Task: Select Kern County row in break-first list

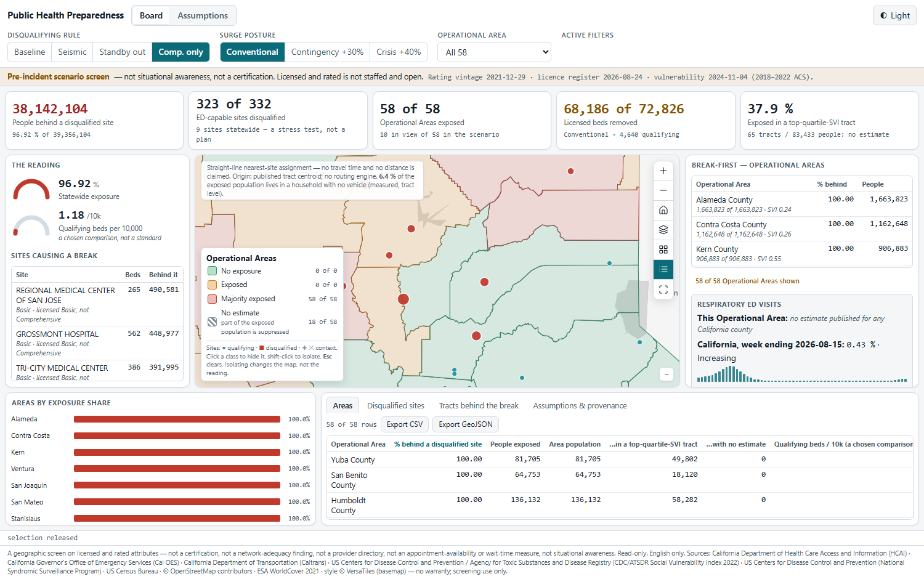Action: tap(801, 253)
